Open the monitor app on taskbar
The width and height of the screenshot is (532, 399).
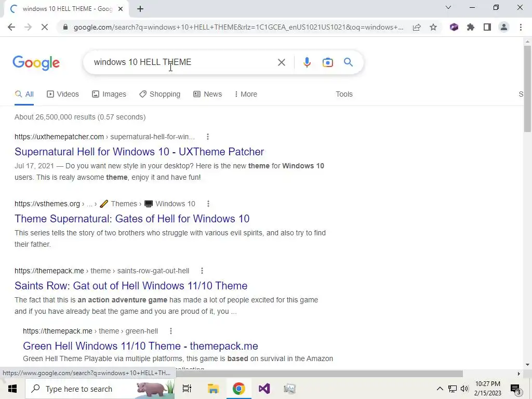point(289,389)
